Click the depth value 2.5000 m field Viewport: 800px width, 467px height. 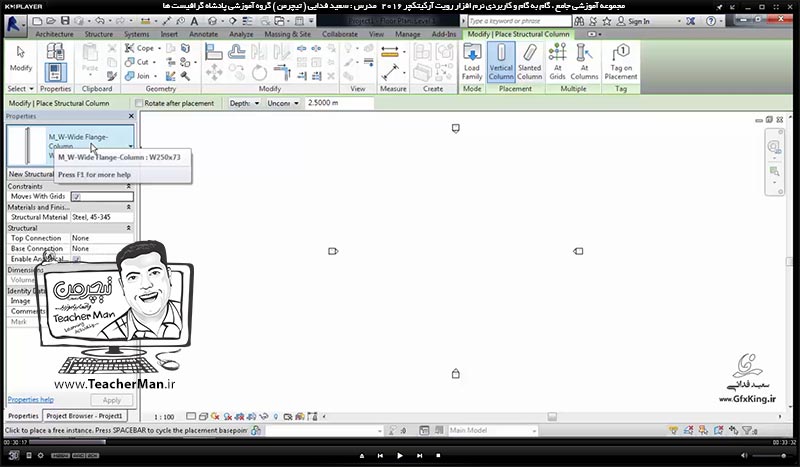(x=339, y=103)
